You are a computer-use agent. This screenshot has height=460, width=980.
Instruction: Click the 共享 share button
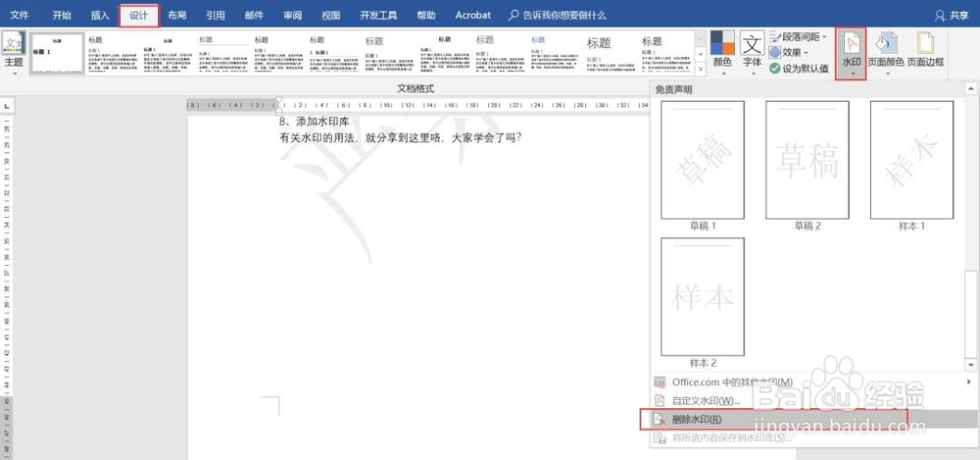pyautogui.click(x=952, y=16)
